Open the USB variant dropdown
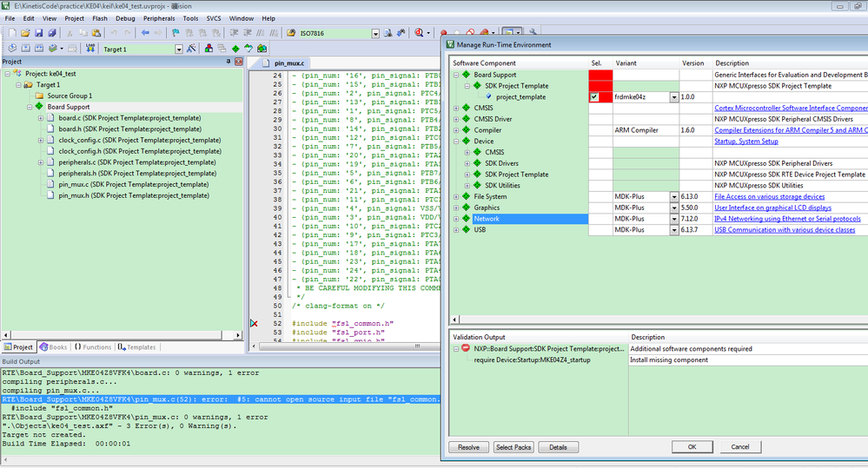Image resolution: width=868 pixels, height=468 pixels. (673, 230)
